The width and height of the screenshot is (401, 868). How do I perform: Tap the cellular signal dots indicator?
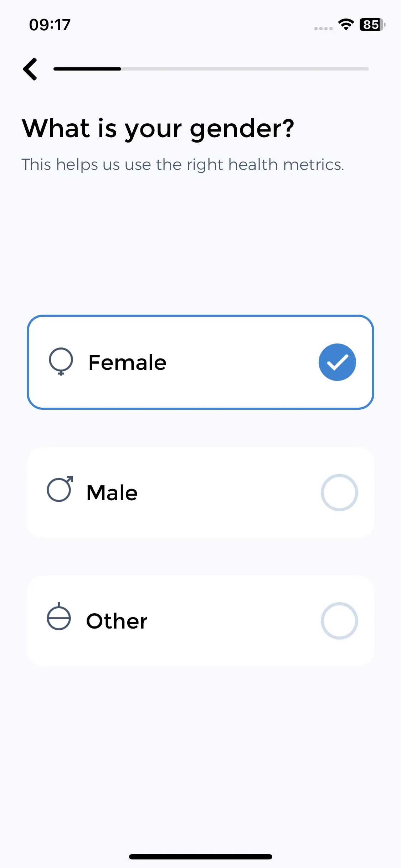323,29
